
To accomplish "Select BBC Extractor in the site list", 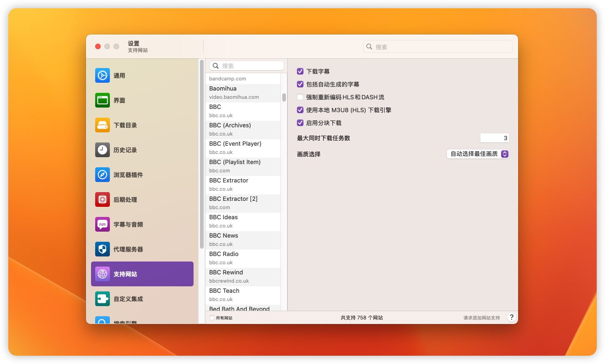I will 243,184.
